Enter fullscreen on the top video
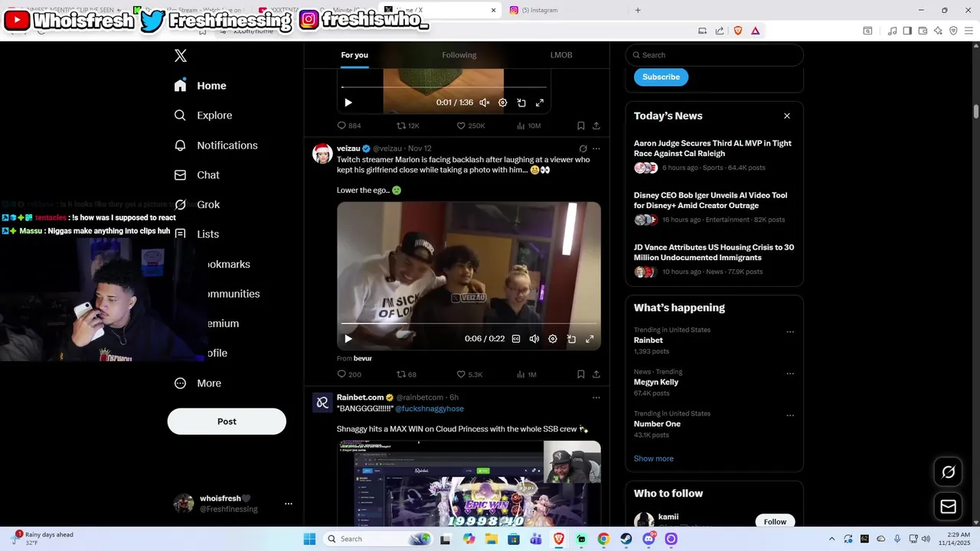 coord(540,103)
